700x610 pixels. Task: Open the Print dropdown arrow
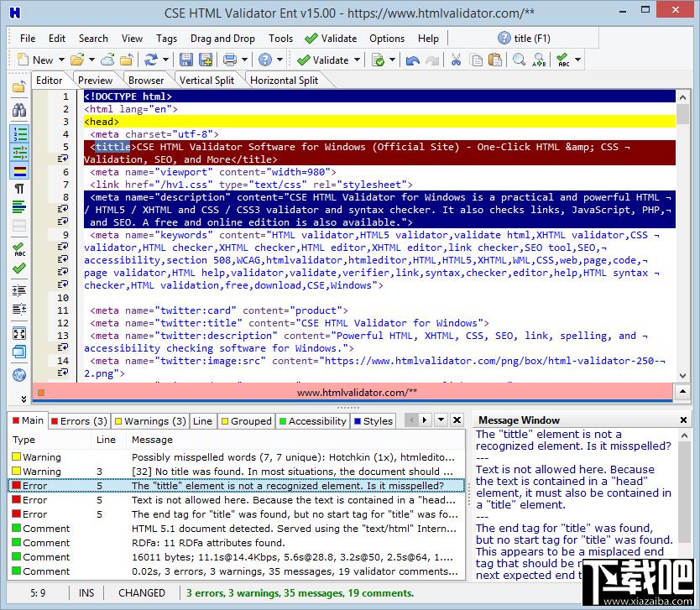pyautogui.click(x=244, y=60)
